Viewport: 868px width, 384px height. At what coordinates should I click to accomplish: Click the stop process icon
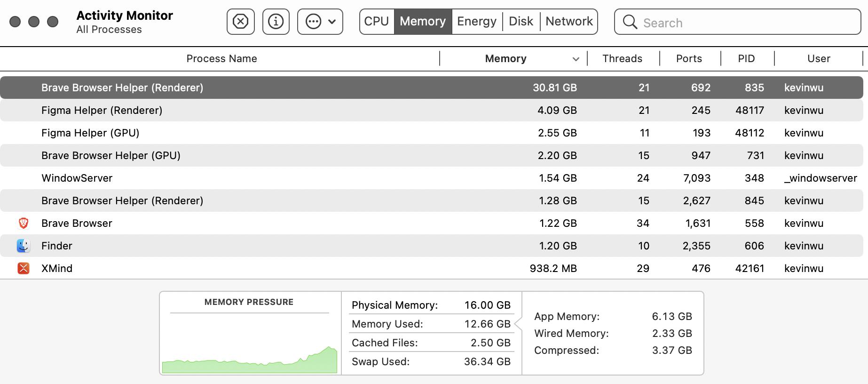coord(240,22)
